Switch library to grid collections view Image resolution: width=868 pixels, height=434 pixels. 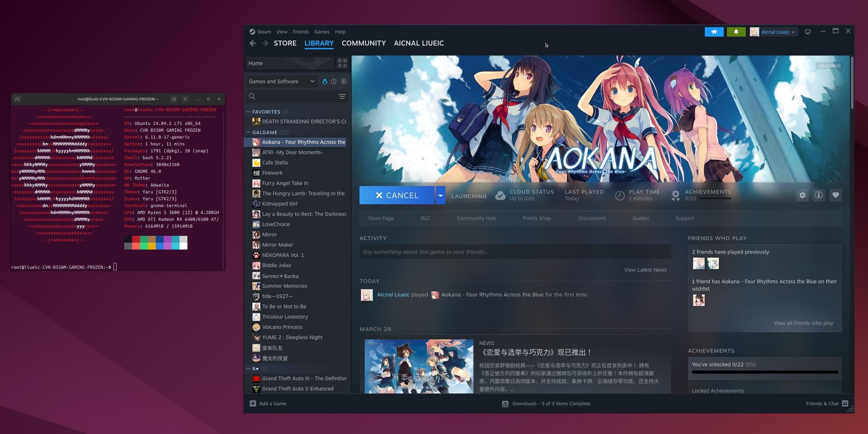coord(342,63)
